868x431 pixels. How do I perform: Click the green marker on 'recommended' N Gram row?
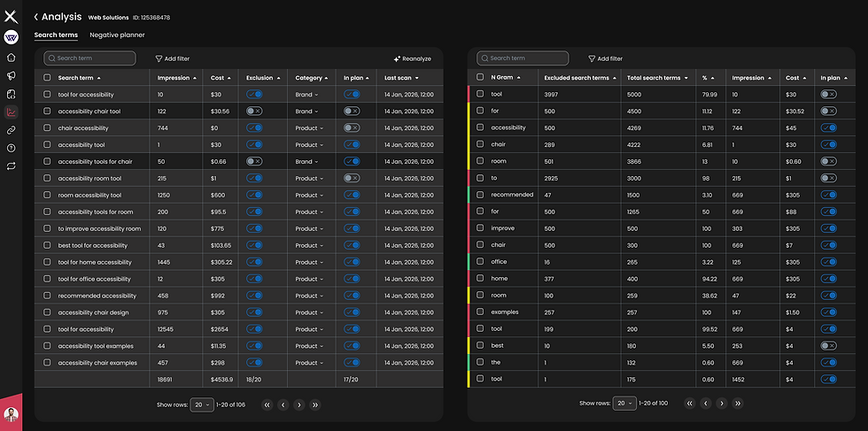469,195
